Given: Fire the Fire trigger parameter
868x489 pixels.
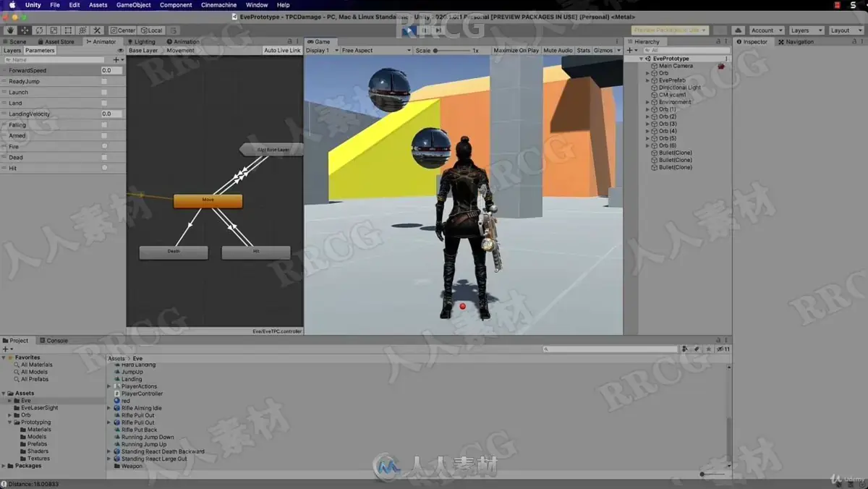Looking at the screenshot, I should click(104, 146).
